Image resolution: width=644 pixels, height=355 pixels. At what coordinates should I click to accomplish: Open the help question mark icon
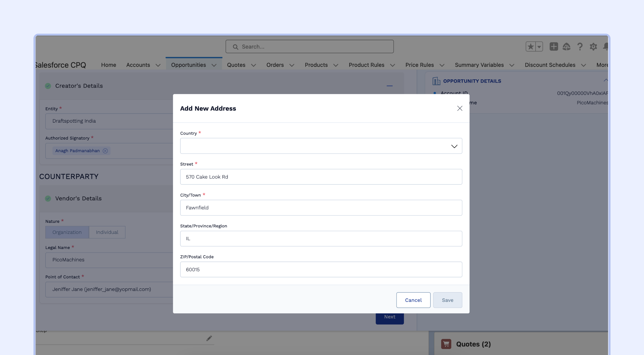[580, 47]
